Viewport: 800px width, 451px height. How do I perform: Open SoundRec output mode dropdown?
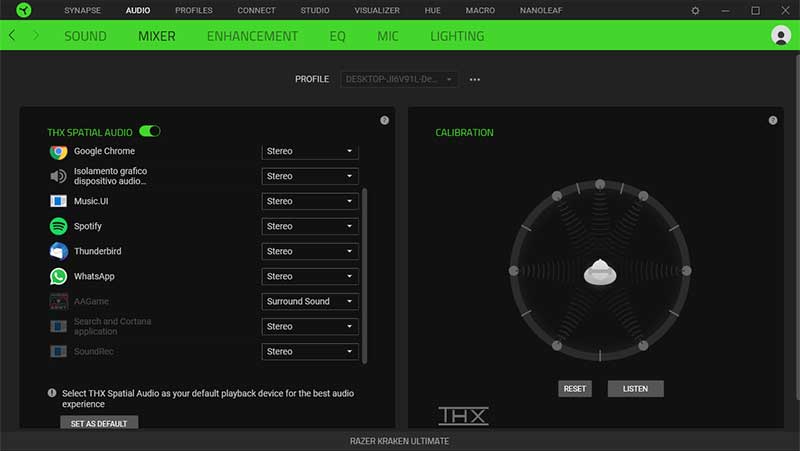coord(310,351)
